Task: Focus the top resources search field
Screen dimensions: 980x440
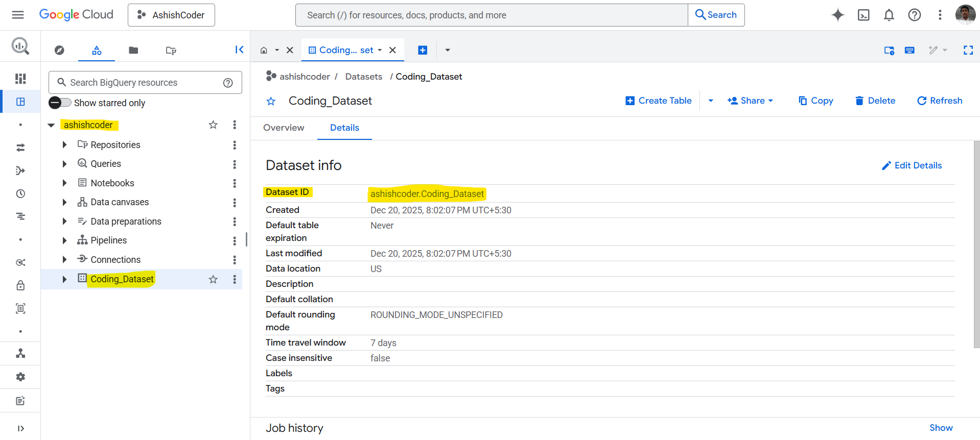Action: (492, 15)
